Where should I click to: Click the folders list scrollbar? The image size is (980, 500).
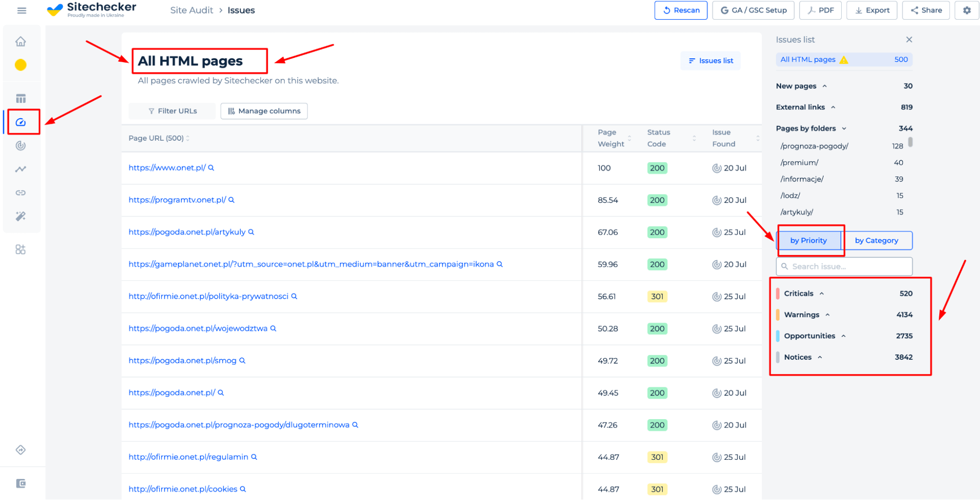tap(910, 142)
